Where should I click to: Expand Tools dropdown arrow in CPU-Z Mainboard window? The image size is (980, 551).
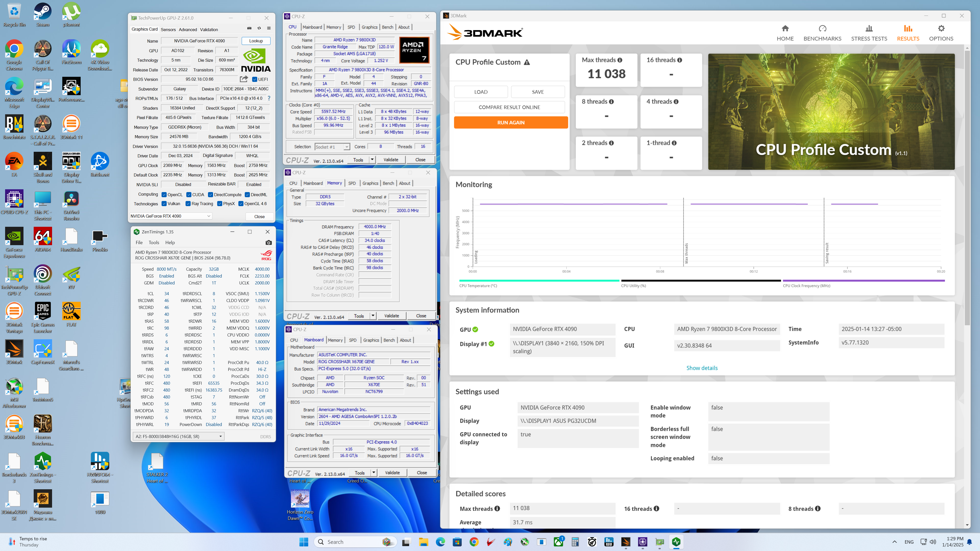(x=374, y=473)
